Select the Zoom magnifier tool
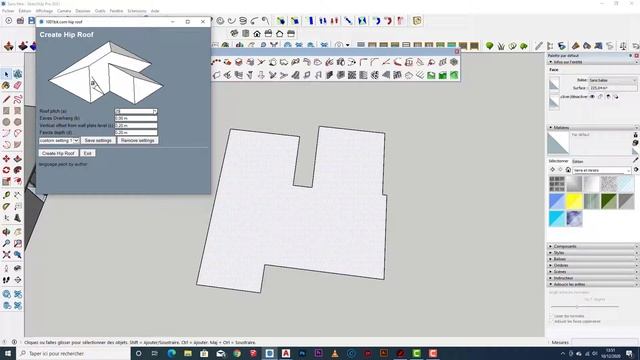640x360 pixels. coord(6,243)
